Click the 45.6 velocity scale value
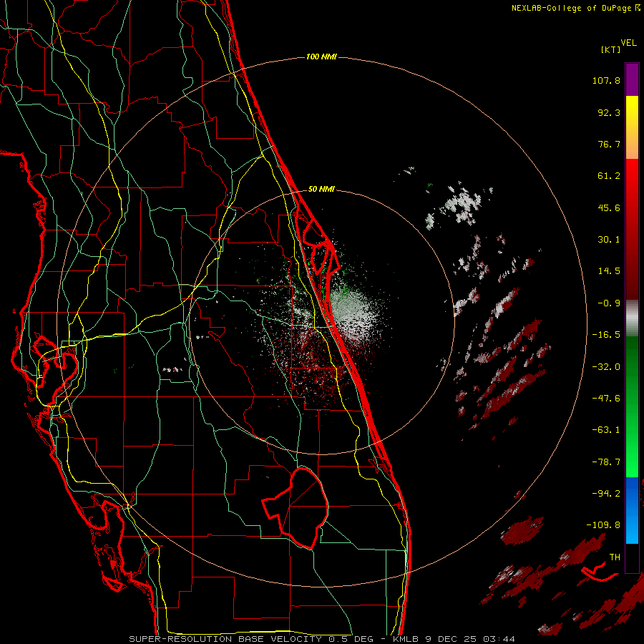 609,208
